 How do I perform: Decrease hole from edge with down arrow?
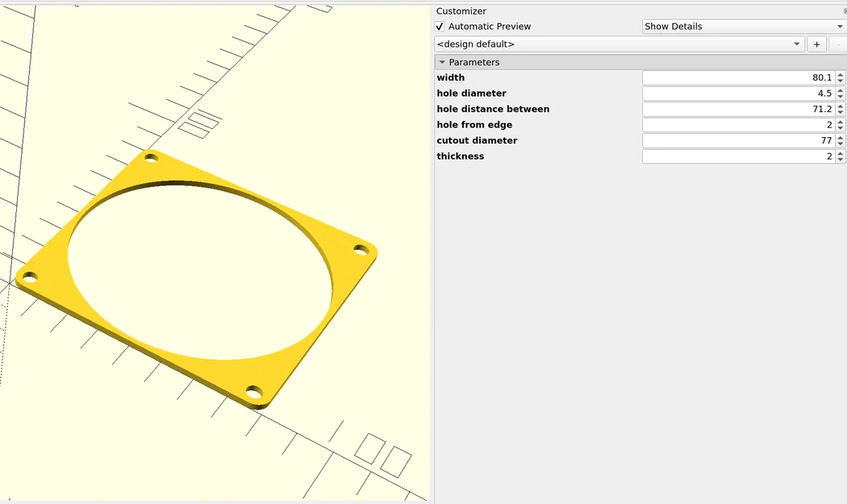point(840,128)
